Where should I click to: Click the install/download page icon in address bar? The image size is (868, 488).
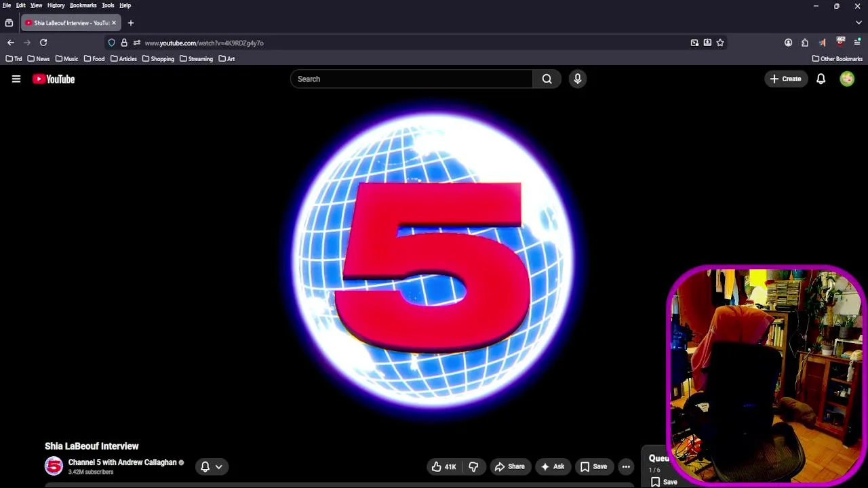(707, 43)
